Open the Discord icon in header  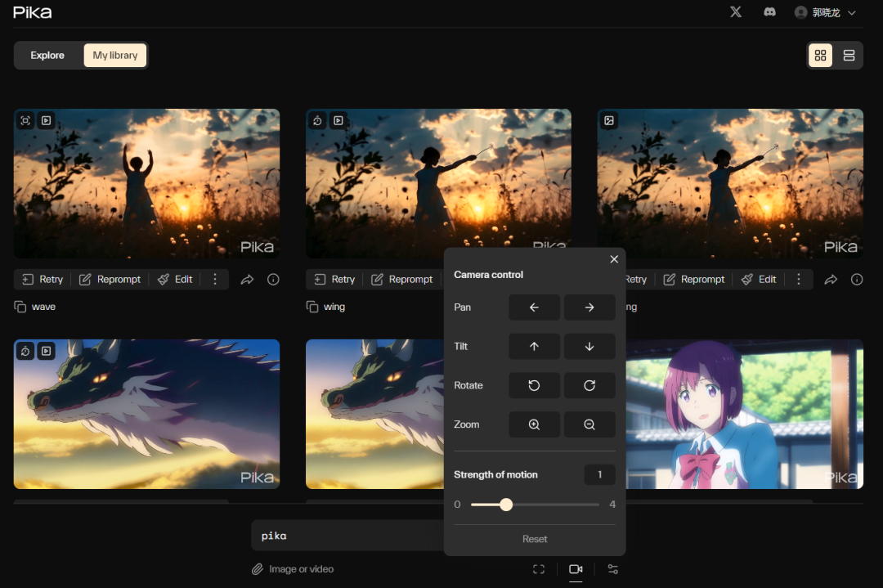click(769, 11)
